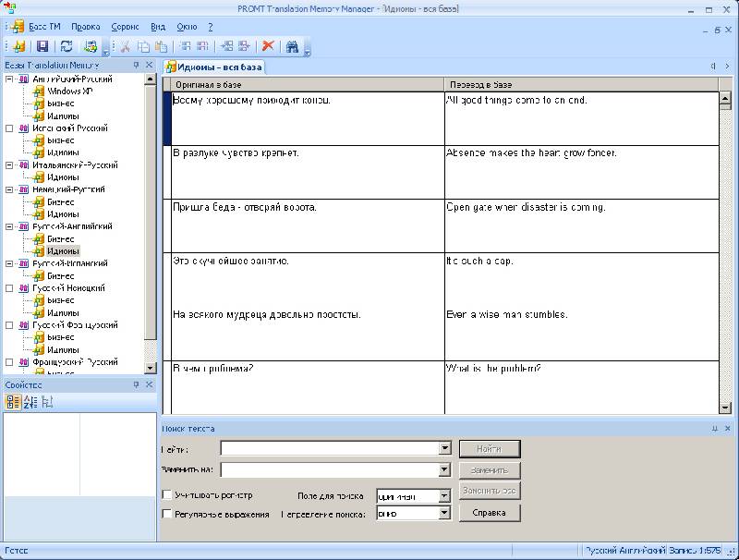
Task: Open the Поле для поиска dropdown
Action: 444,496
